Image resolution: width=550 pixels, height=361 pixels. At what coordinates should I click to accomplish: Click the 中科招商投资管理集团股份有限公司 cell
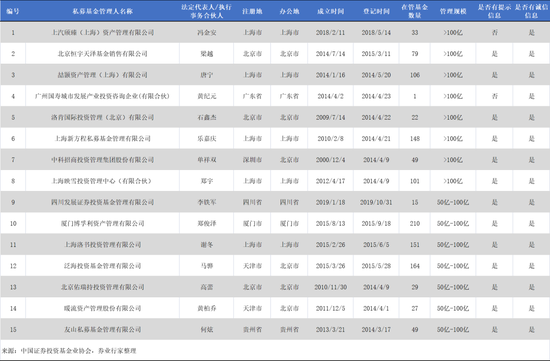point(102,160)
